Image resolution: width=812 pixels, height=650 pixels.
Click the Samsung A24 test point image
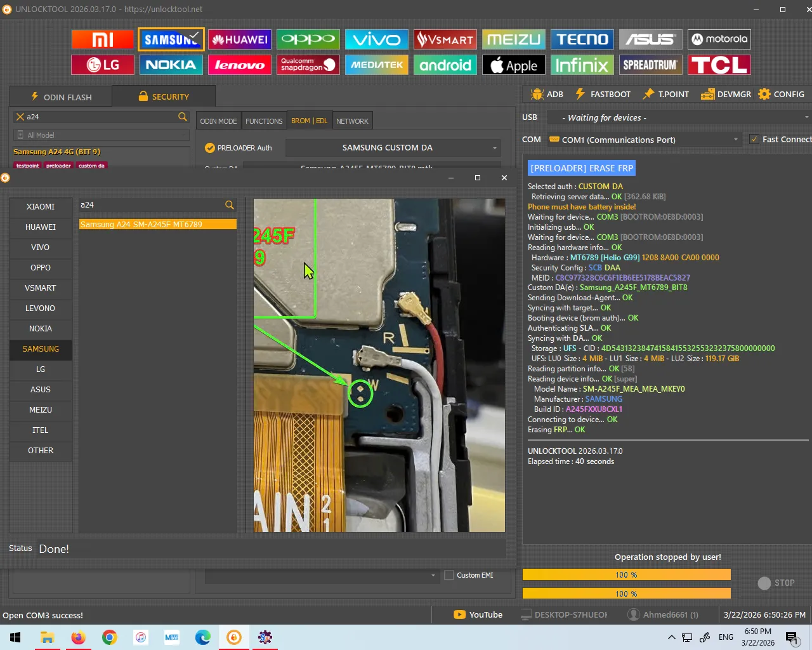tap(379, 365)
